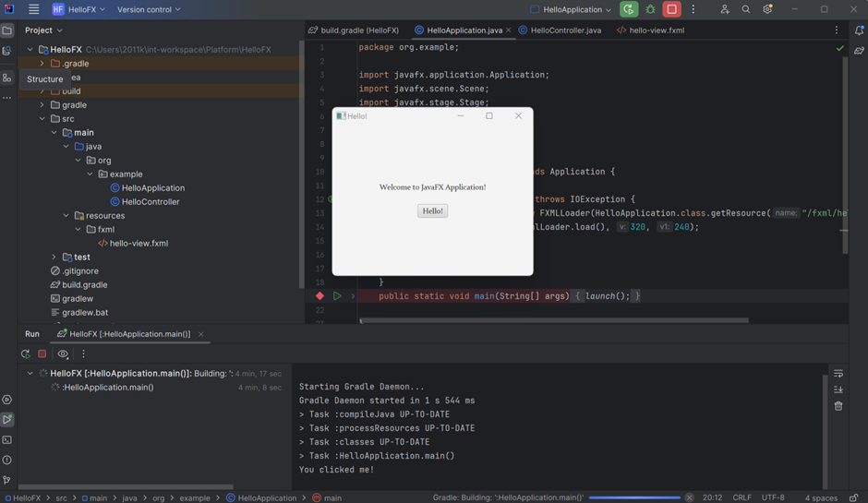This screenshot has height=503, width=868.
Task: Open the Notifications bell
Action: point(859,30)
